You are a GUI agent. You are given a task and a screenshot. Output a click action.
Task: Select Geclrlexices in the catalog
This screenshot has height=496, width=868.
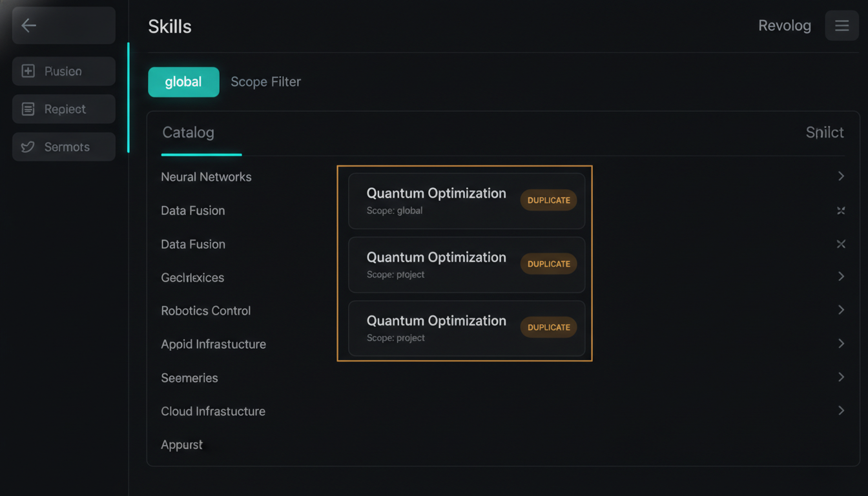[x=192, y=278]
